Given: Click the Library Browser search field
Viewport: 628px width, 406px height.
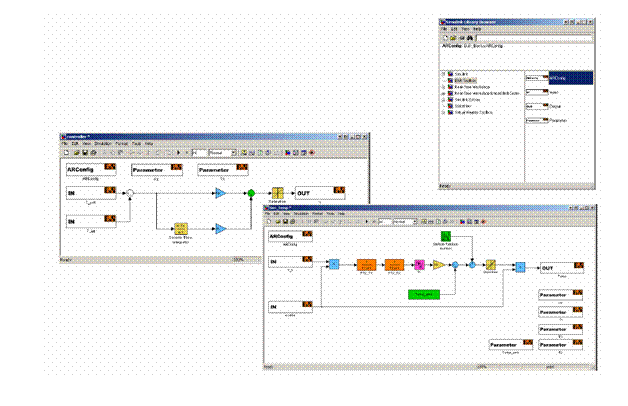Looking at the screenshot, I should pos(533,38).
